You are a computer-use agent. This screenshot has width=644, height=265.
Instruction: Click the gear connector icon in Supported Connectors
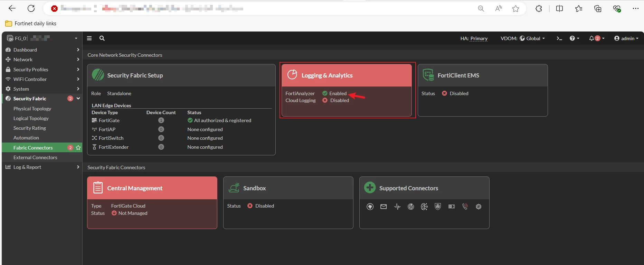pyautogui.click(x=479, y=207)
